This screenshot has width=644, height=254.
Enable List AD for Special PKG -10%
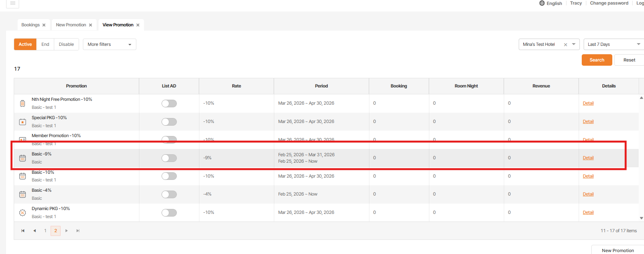coord(169,122)
